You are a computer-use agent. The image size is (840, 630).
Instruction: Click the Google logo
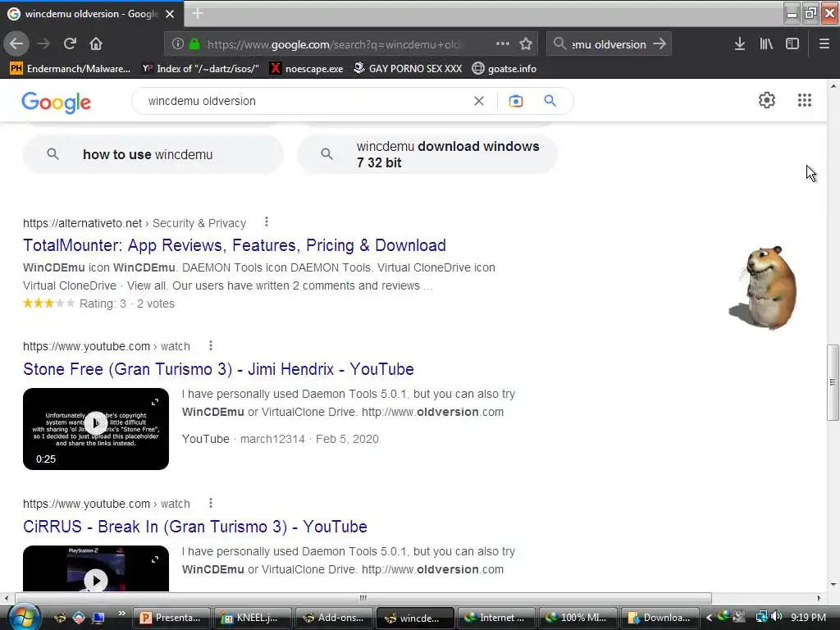pos(57,102)
